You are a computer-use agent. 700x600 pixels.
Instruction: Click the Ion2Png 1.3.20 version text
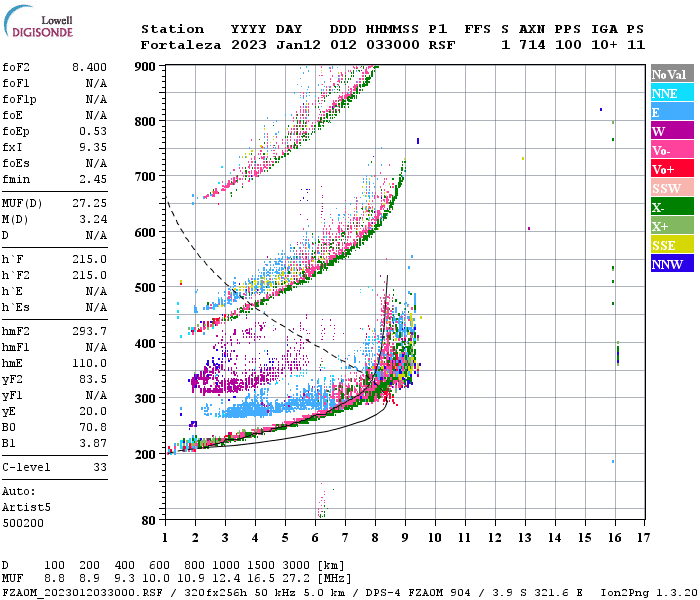649,593
